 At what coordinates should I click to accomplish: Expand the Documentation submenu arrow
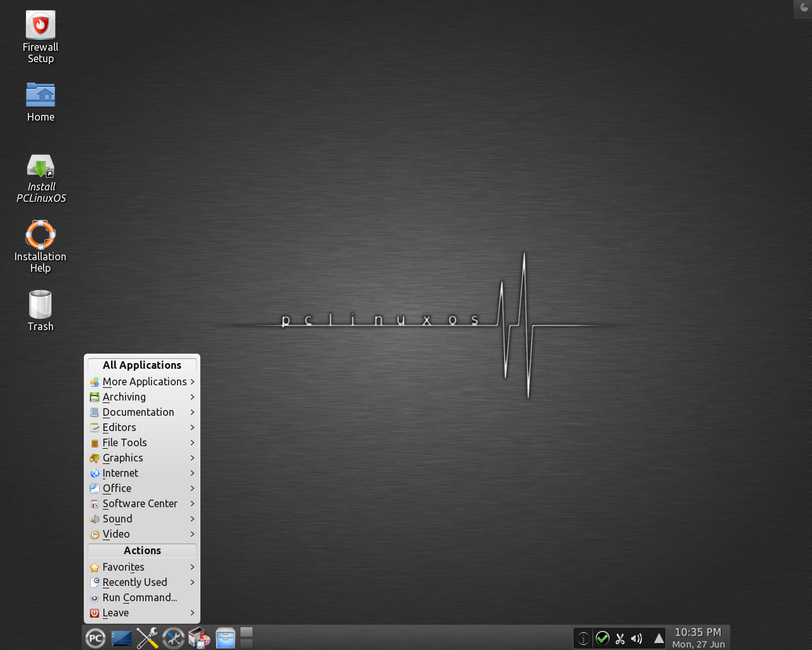[192, 412]
